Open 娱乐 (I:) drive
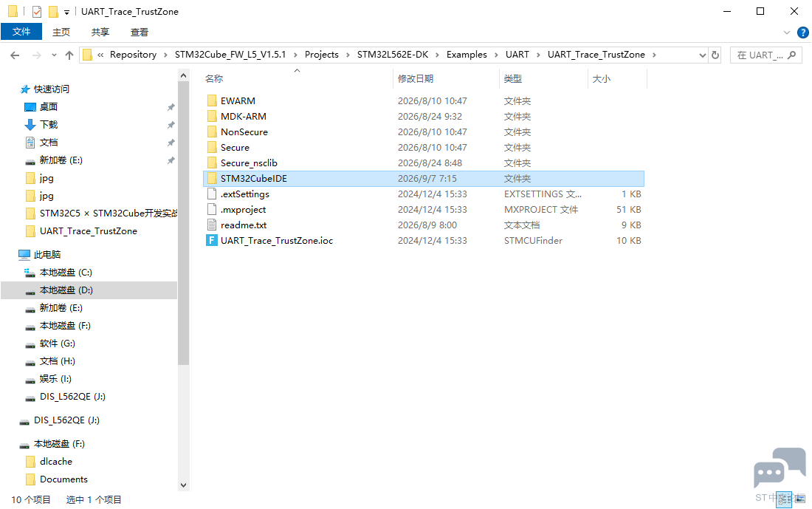The width and height of the screenshot is (812, 509). 55,379
